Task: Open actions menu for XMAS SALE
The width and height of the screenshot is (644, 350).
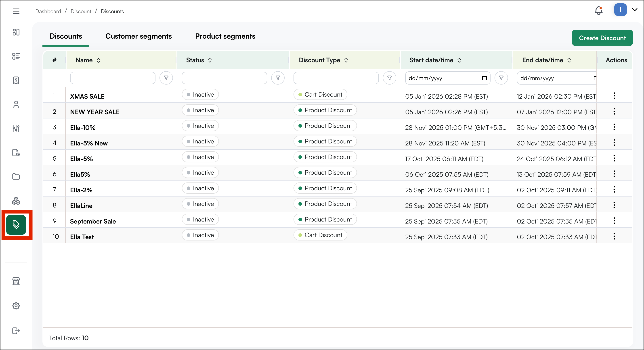Action: (614, 96)
